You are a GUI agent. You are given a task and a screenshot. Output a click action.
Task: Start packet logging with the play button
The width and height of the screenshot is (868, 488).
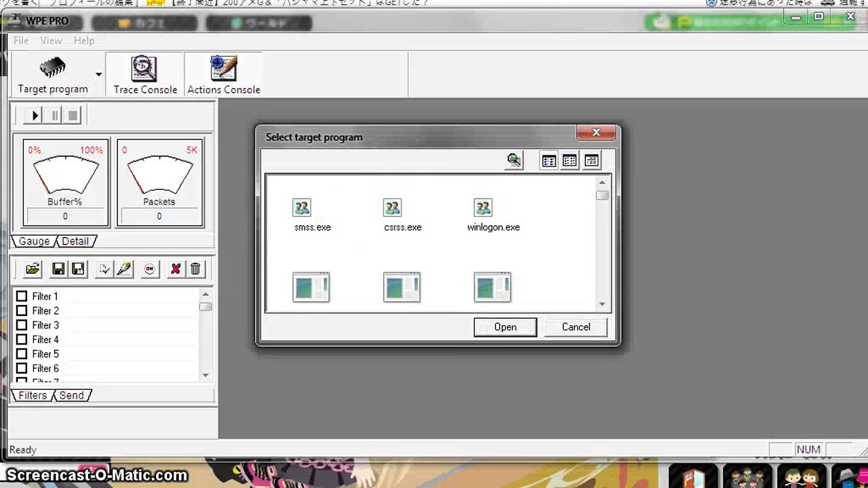[35, 115]
